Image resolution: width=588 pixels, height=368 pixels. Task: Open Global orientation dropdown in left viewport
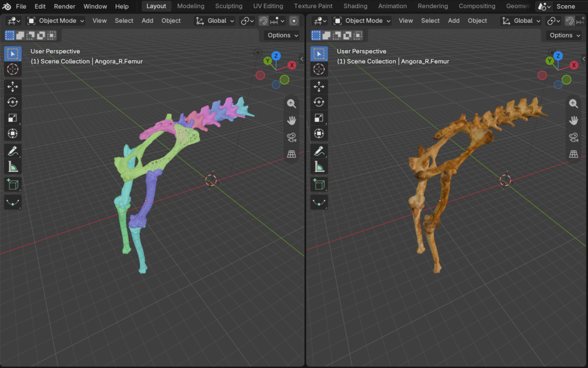click(x=215, y=21)
